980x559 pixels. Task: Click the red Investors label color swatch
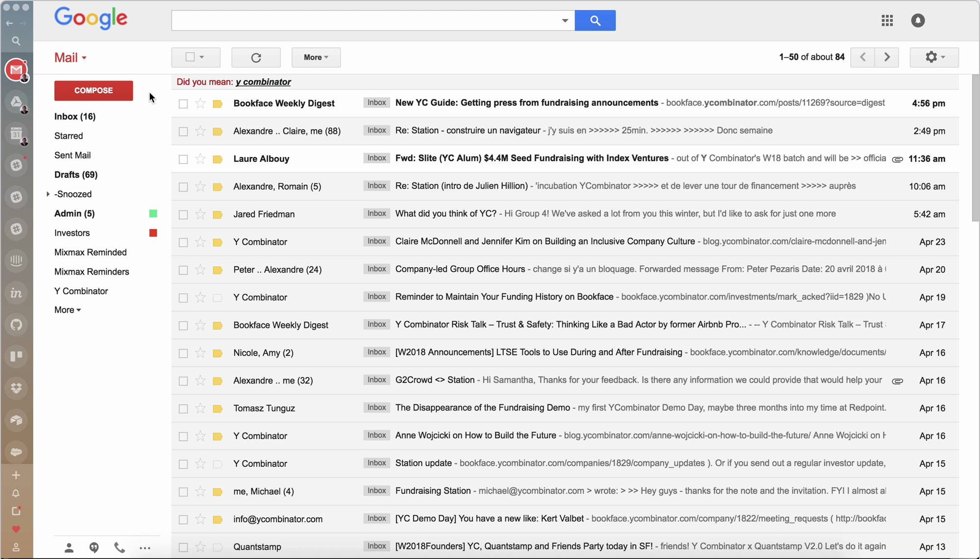click(153, 233)
